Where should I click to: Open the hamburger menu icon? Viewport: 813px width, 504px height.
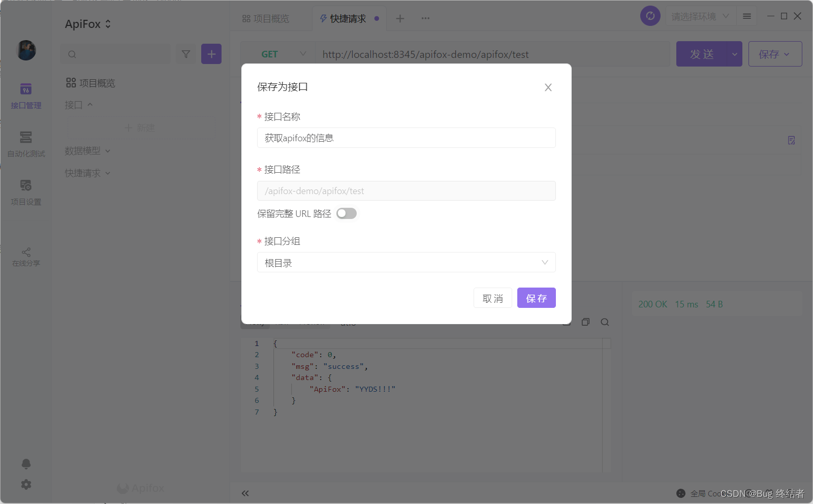pyautogui.click(x=746, y=17)
